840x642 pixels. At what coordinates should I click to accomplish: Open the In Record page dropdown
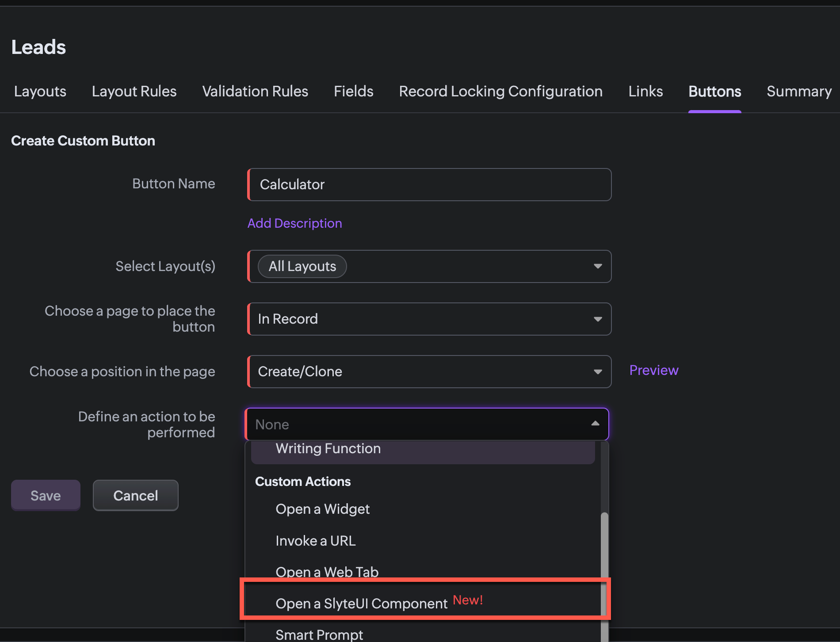(429, 319)
